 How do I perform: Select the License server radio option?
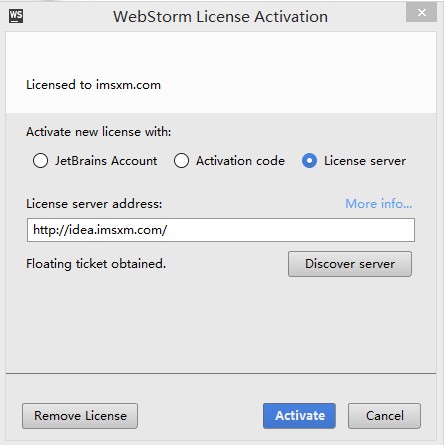point(309,161)
